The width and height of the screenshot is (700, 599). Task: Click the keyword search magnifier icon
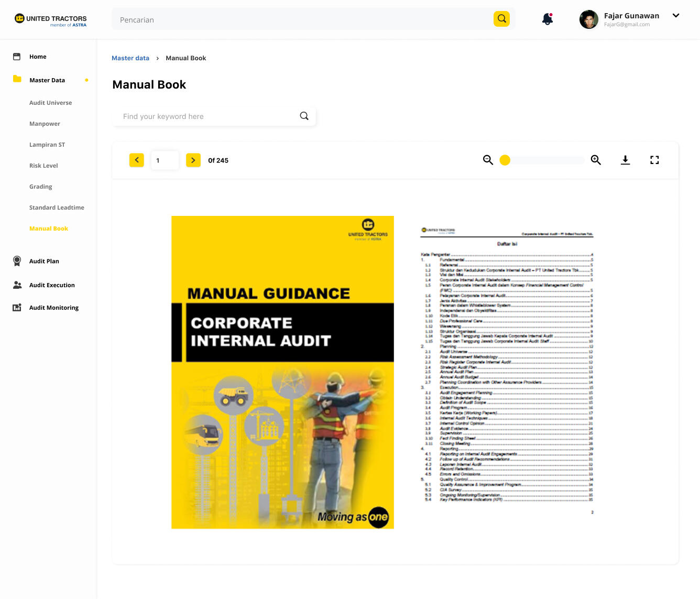[304, 116]
